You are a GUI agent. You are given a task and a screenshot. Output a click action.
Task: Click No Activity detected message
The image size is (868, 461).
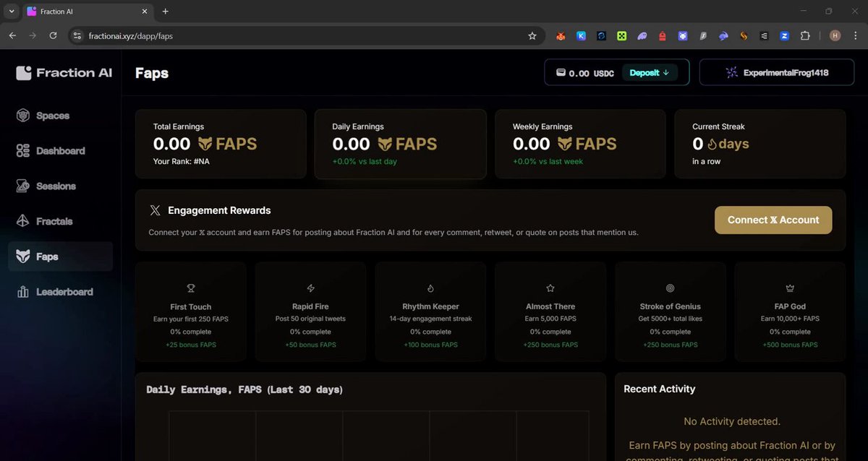pyautogui.click(x=732, y=421)
